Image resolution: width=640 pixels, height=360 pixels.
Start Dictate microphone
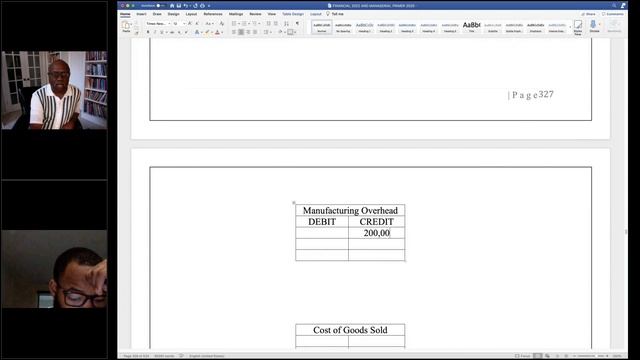click(594, 27)
